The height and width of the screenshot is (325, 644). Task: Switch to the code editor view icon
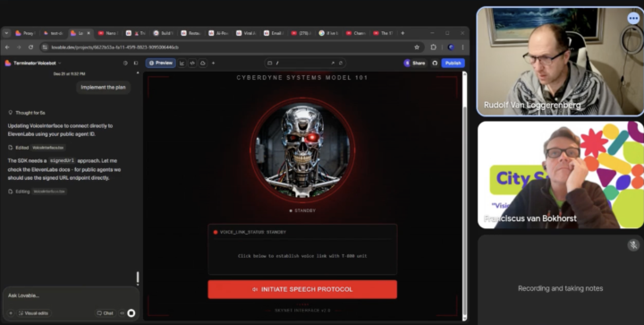coord(192,64)
